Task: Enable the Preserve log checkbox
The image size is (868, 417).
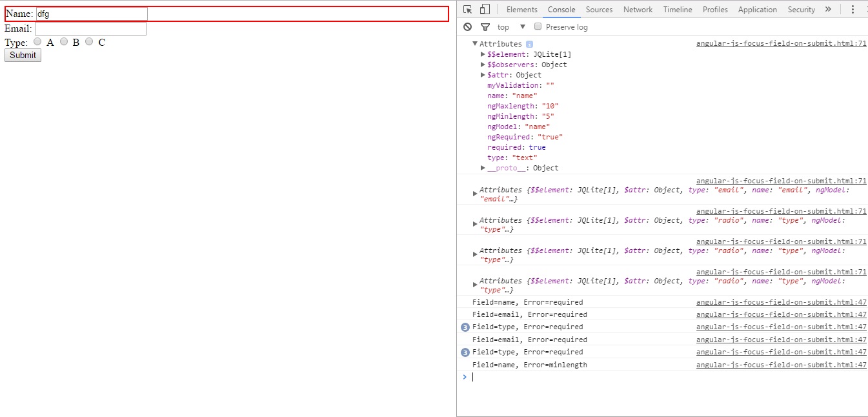Action: click(x=538, y=26)
